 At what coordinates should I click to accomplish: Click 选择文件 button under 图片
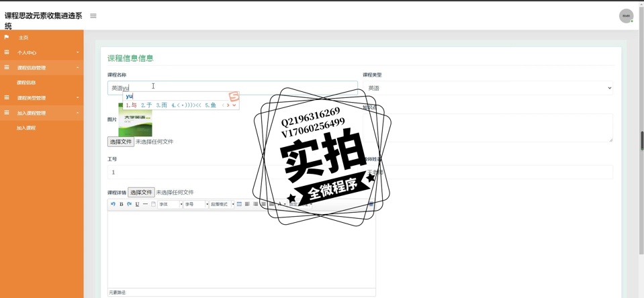point(121,142)
